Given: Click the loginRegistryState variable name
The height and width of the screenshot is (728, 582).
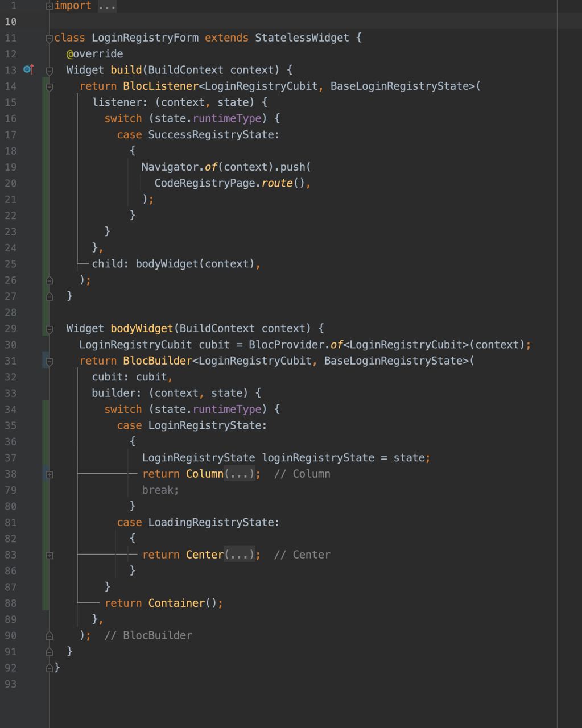Looking at the screenshot, I should (x=318, y=457).
